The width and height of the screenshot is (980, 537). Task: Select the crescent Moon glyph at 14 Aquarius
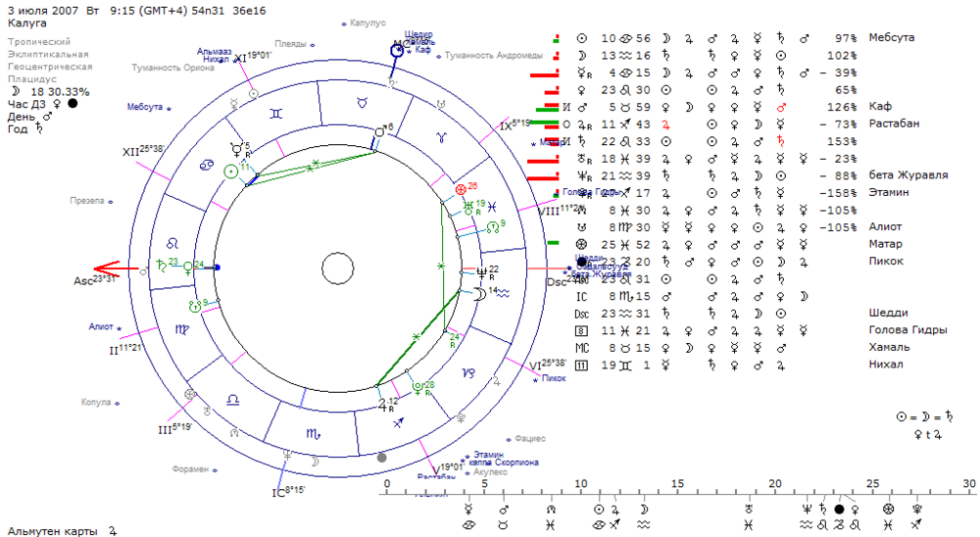[480, 294]
